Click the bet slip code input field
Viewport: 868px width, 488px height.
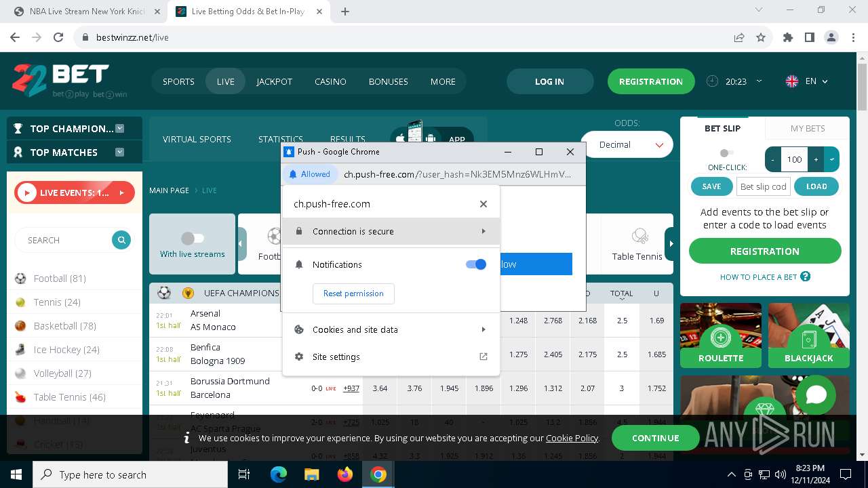(x=764, y=186)
